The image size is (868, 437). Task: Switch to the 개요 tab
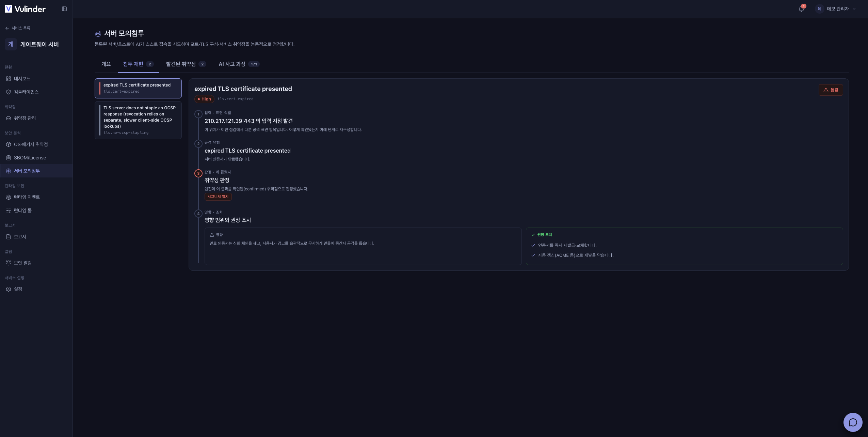[x=106, y=64]
